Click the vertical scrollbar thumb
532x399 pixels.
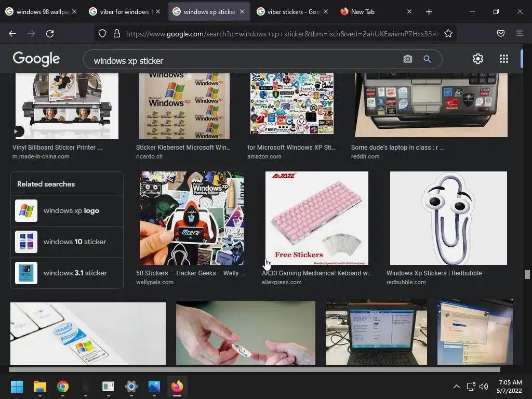[527, 274]
